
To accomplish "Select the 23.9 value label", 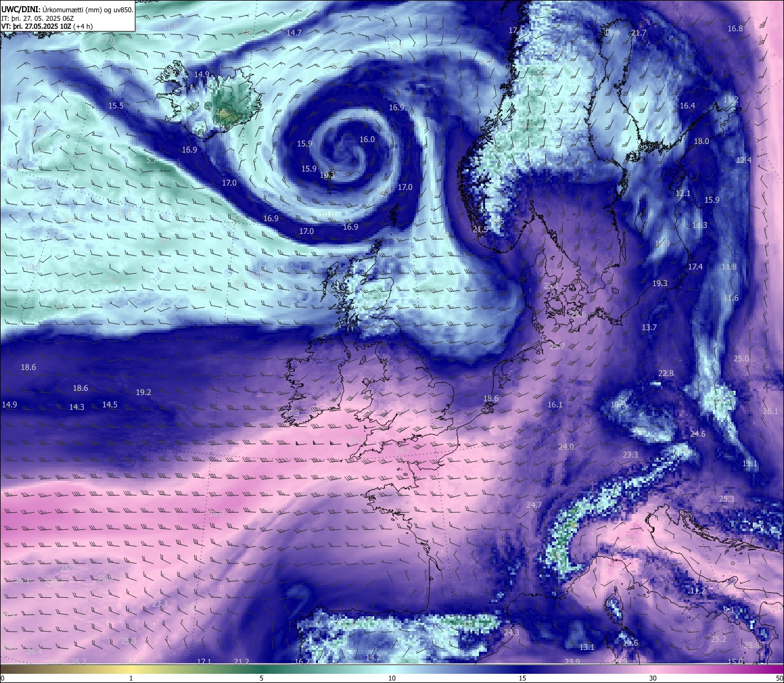I will [572, 662].
